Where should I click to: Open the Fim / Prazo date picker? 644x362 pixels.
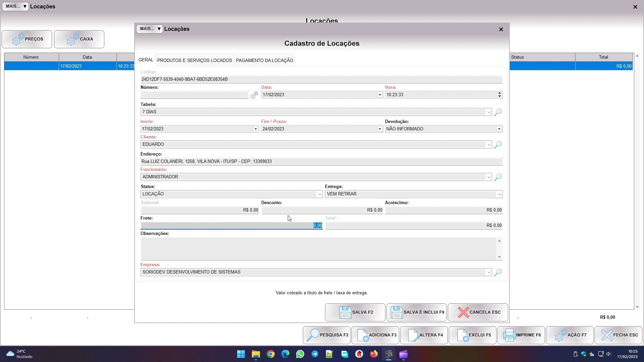pyautogui.click(x=379, y=129)
